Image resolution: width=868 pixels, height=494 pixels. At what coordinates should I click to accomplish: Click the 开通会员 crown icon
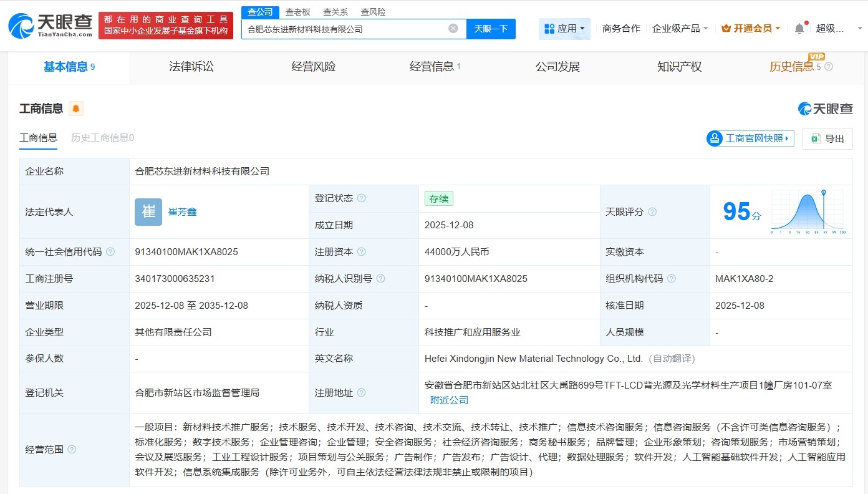pyautogui.click(x=726, y=28)
